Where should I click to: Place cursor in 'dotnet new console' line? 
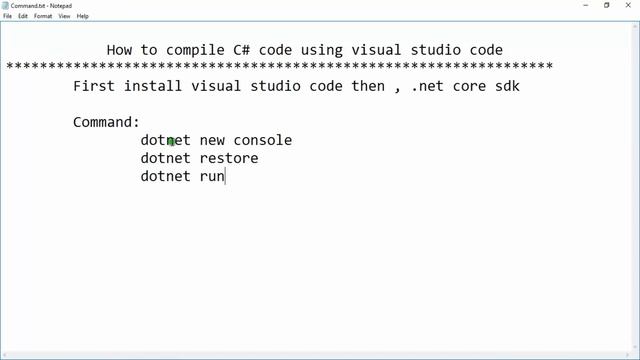(216, 140)
